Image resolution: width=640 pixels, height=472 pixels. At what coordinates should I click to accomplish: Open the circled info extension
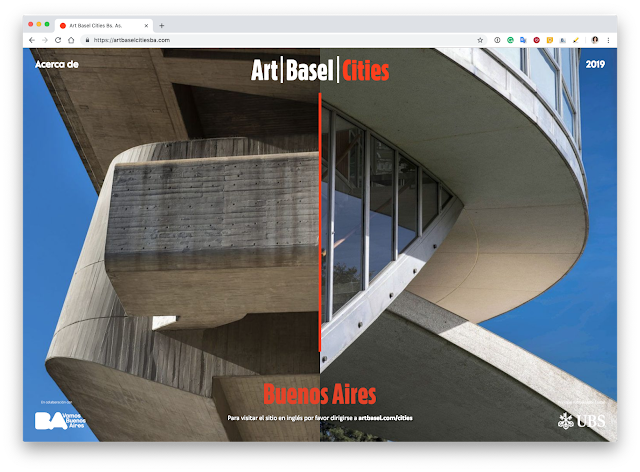(497, 40)
